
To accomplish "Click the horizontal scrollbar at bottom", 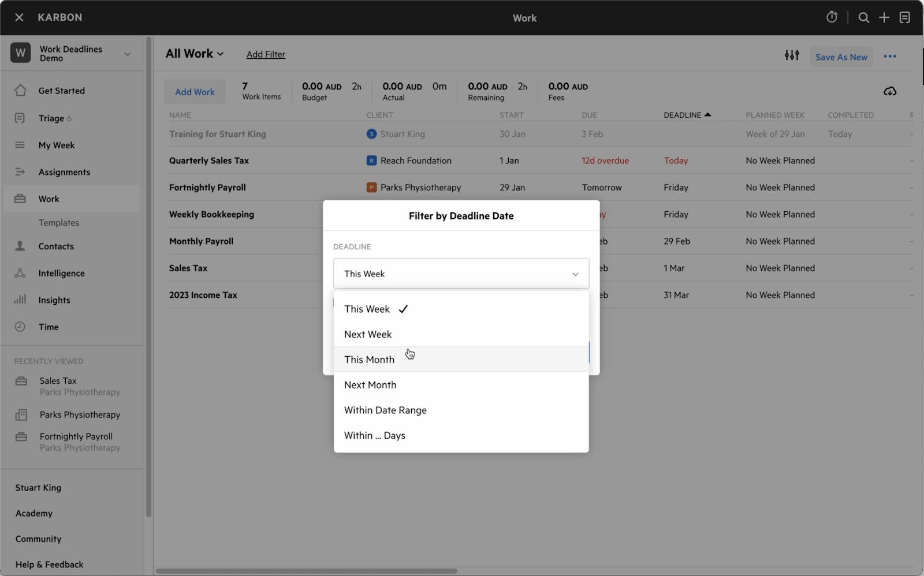I will (x=307, y=571).
